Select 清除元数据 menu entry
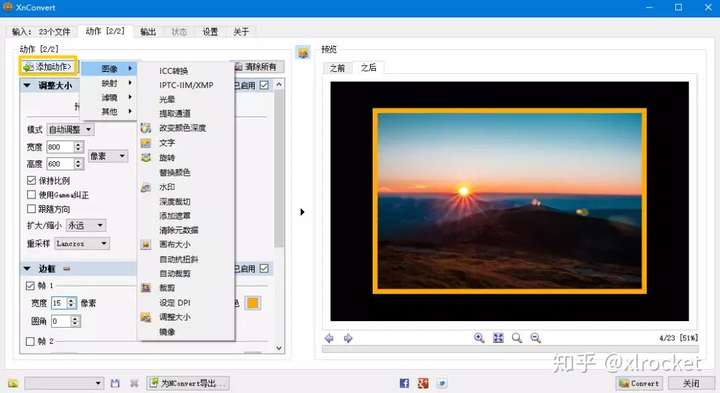 pyautogui.click(x=179, y=230)
